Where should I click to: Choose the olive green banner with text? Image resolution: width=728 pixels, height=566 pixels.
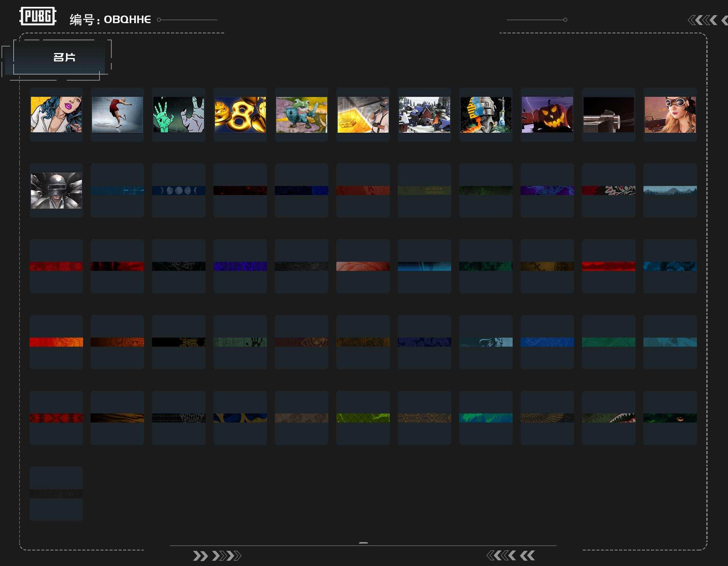coord(424,190)
